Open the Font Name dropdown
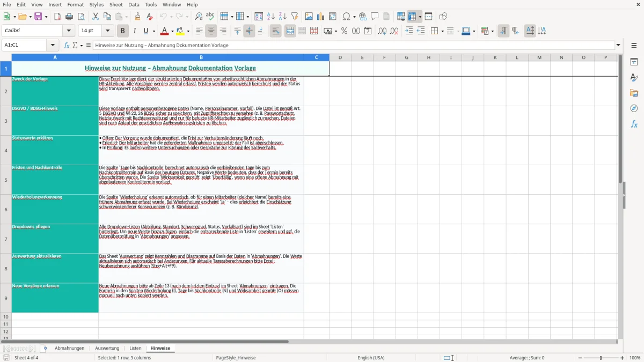The width and height of the screenshot is (644, 362). tap(68, 31)
